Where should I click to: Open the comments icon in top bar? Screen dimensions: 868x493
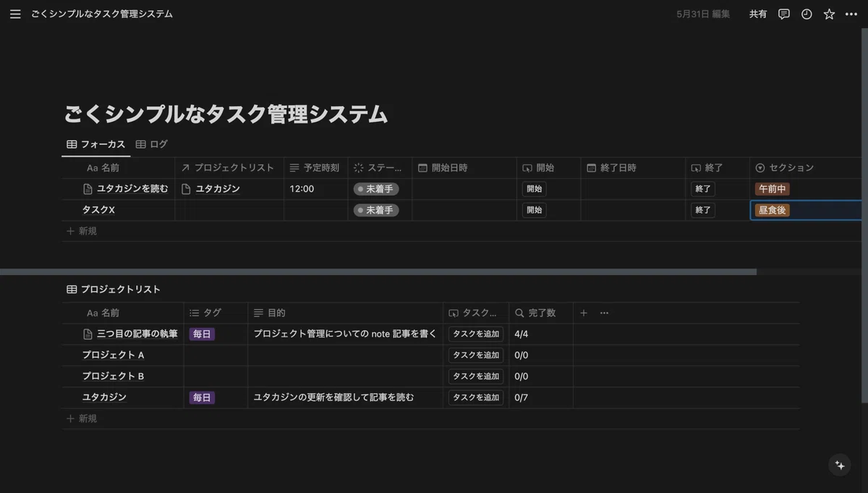click(783, 14)
